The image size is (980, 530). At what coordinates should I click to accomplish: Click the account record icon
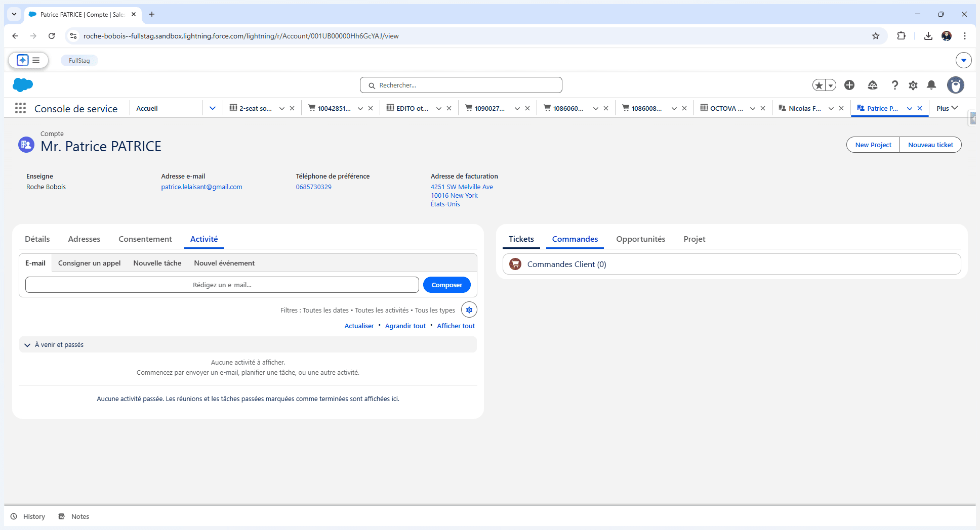[x=26, y=145]
